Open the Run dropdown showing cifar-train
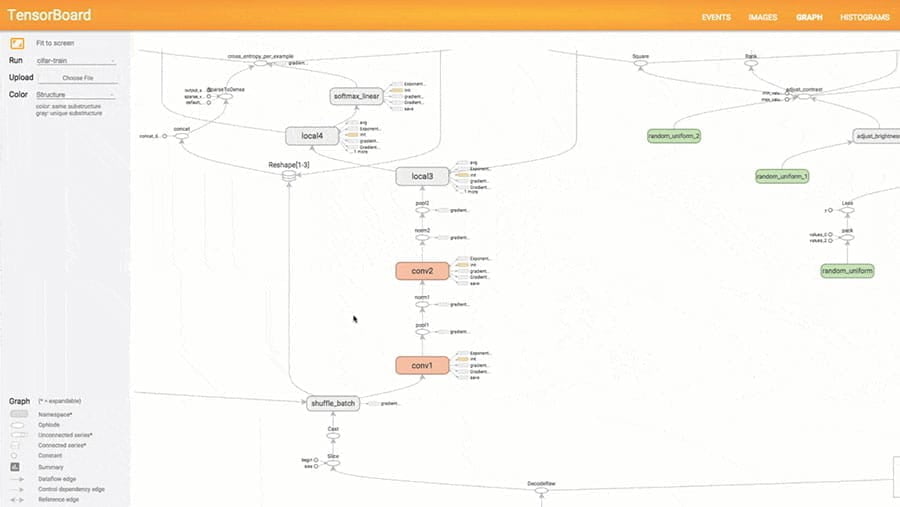The height and width of the screenshot is (507, 900). point(75,61)
